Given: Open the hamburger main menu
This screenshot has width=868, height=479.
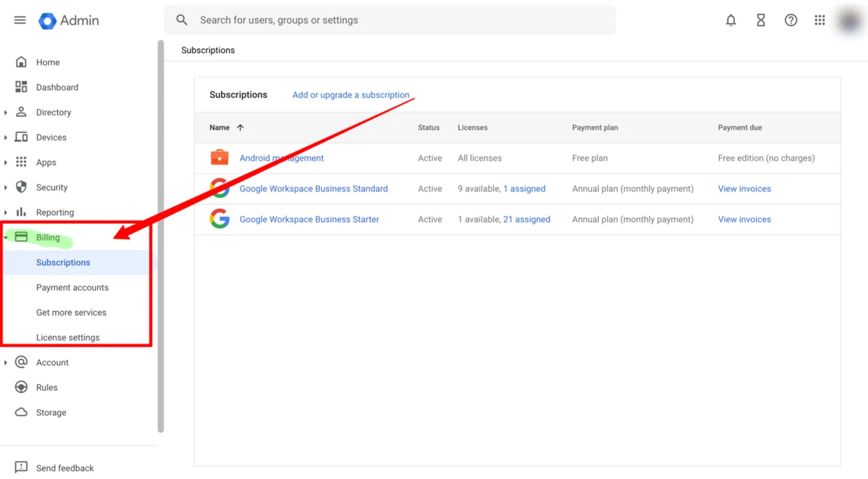Looking at the screenshot, I should click(x=20, y=20).
